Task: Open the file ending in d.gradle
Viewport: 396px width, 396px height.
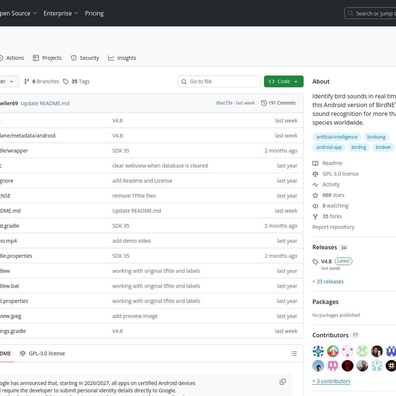Action: click(10, 226)
